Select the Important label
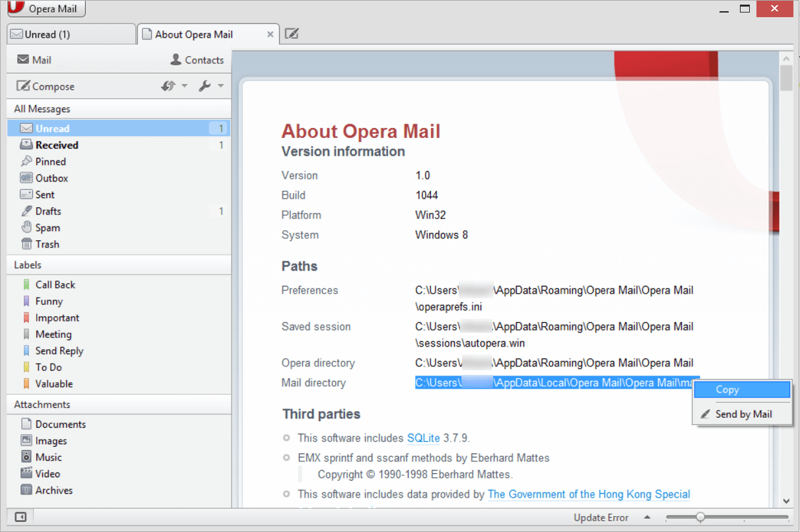Viewport: 800px width, 532px height. pos(119,317)
